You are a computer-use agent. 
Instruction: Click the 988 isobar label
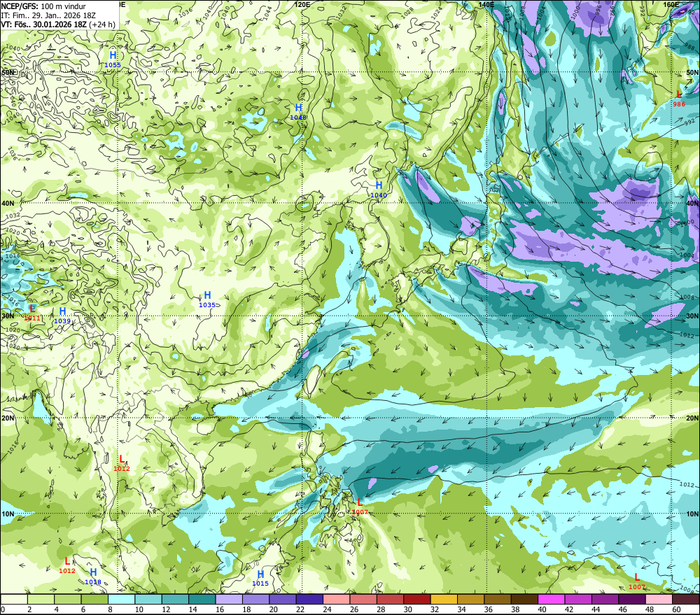click(689, 45)
